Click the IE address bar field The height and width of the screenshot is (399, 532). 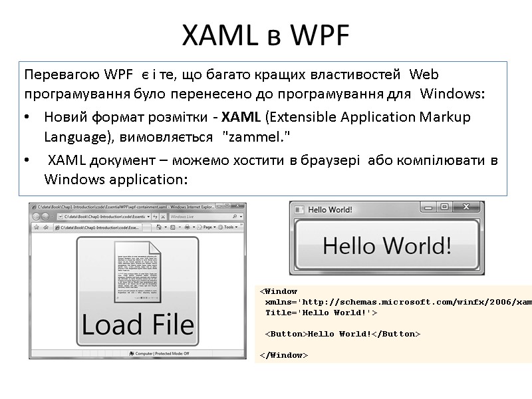tap(104, 217)
